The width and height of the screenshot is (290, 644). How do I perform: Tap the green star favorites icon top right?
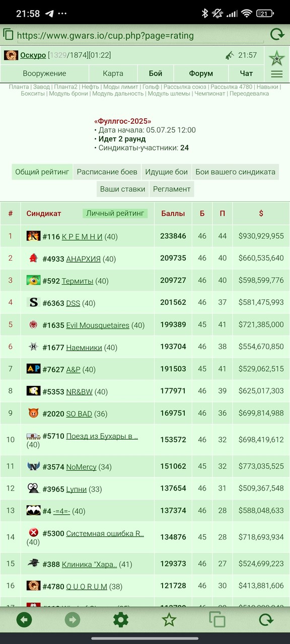(276, 58)
